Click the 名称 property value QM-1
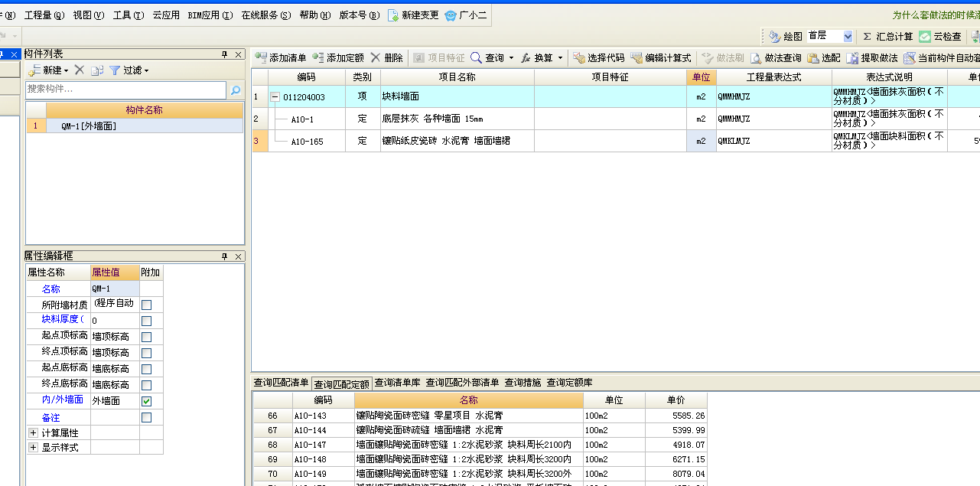The height and width of the screenshot is (486, 980). [x=115, y=289]
